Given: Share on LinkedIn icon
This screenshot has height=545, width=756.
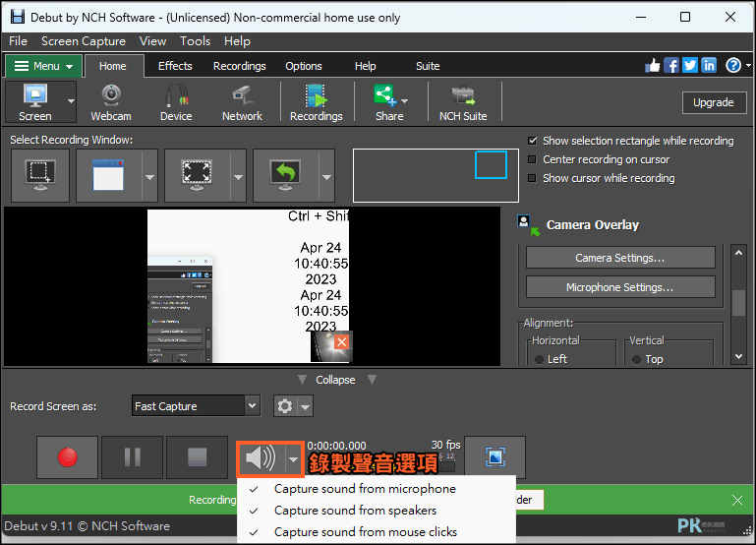Looking at the screenshot, I should (709, 65).
